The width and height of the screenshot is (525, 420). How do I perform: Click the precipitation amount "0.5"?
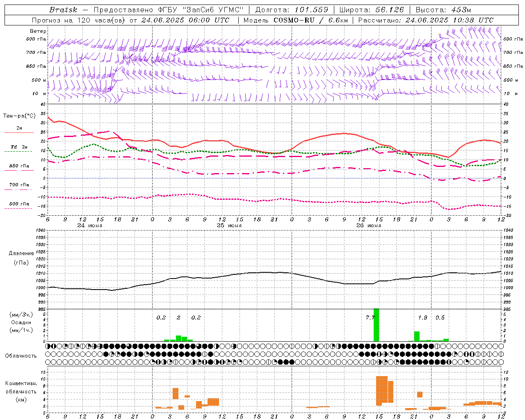point(440,318)
